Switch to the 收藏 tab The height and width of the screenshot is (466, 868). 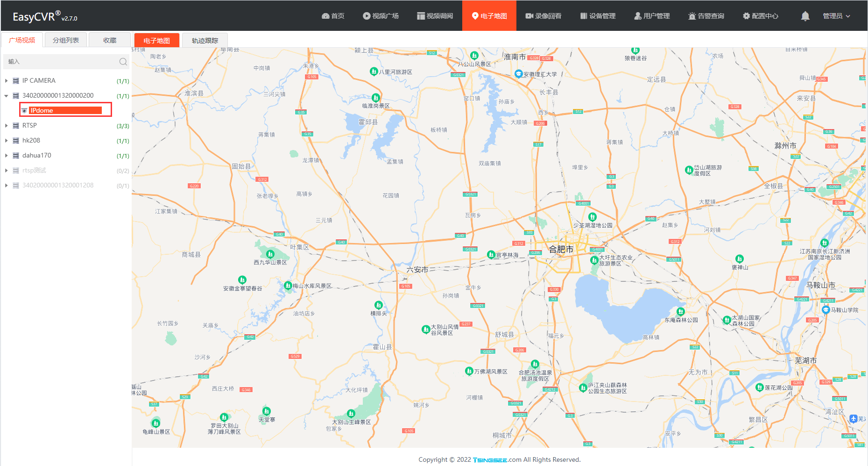pyautogui.click(x=110, y=40)
